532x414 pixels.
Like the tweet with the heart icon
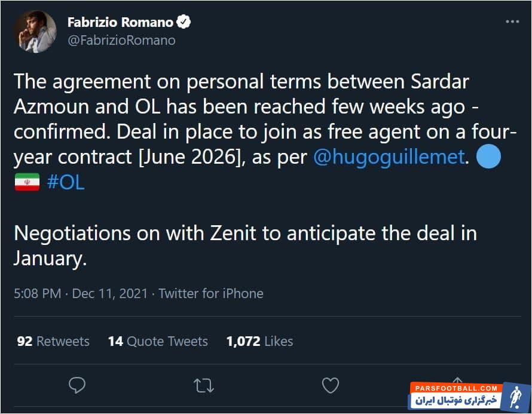pos(331,385)
